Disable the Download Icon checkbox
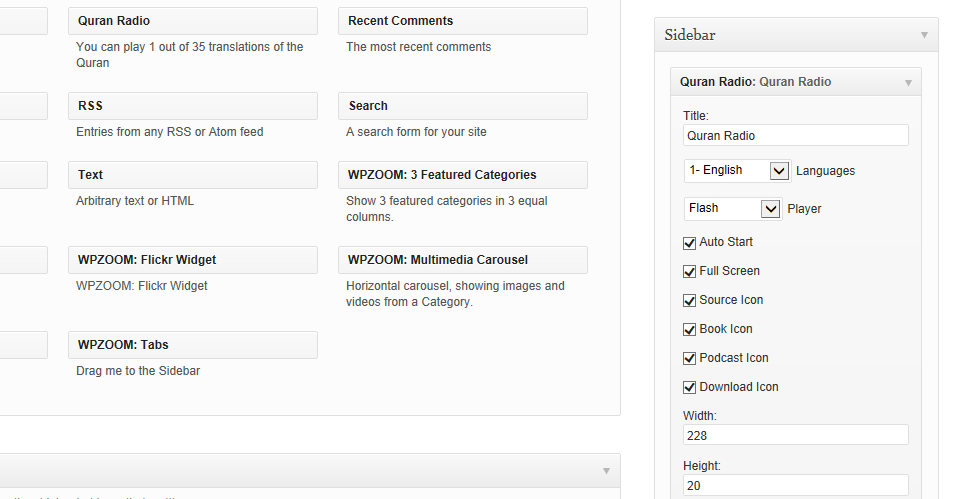Image resolution: width=956 pixels, height=499 pixels. 690,387
